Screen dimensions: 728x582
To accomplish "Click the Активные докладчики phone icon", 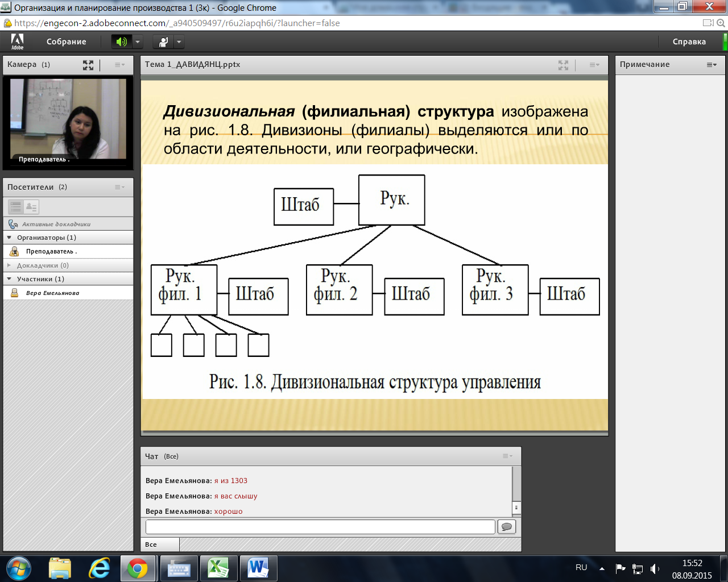I will point(13,224).
